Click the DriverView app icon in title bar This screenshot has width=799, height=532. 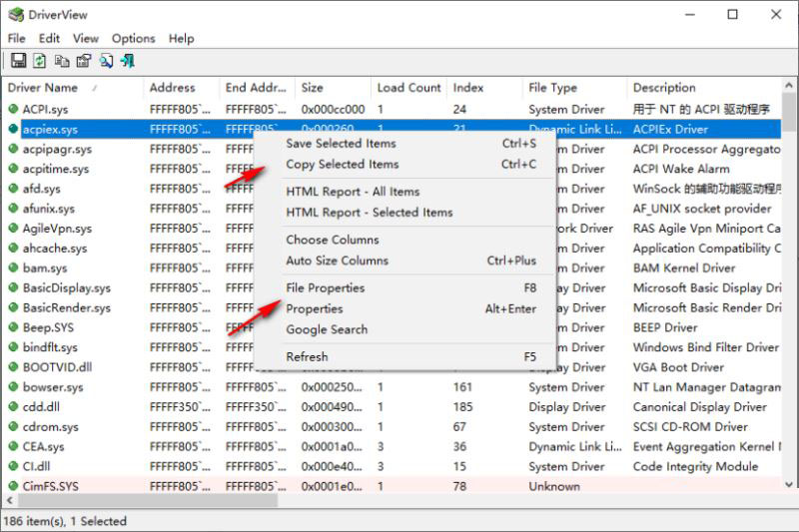coord(16,15)
